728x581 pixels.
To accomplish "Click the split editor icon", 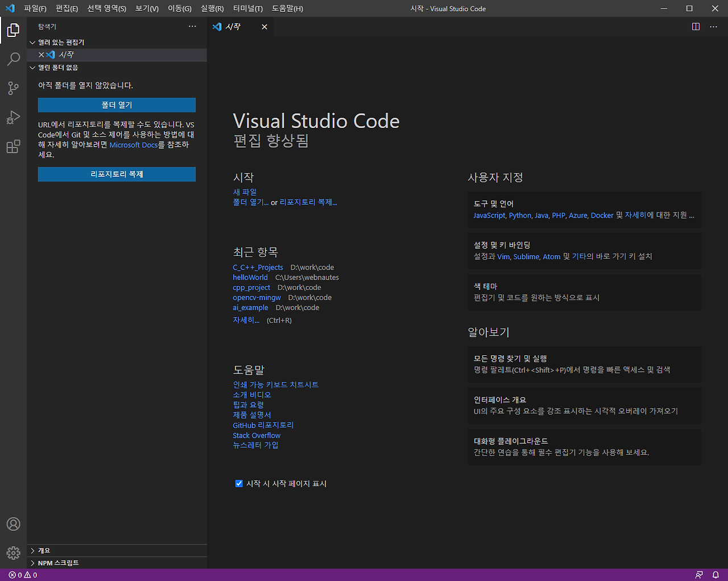I will 696,27.
